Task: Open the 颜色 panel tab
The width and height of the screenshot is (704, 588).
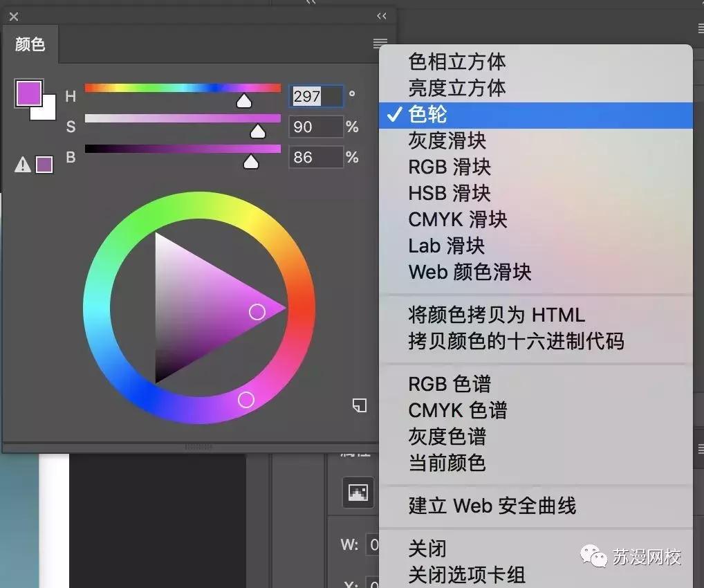Action: pyautogui.click(x=30, y=44)
